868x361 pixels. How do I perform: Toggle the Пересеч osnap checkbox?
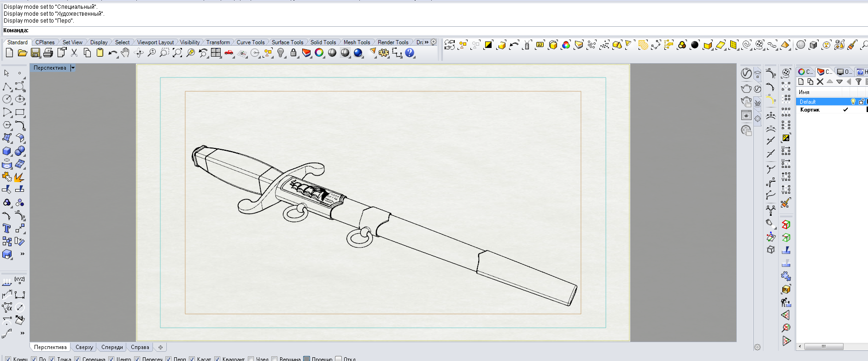click(x=137, y=359)
